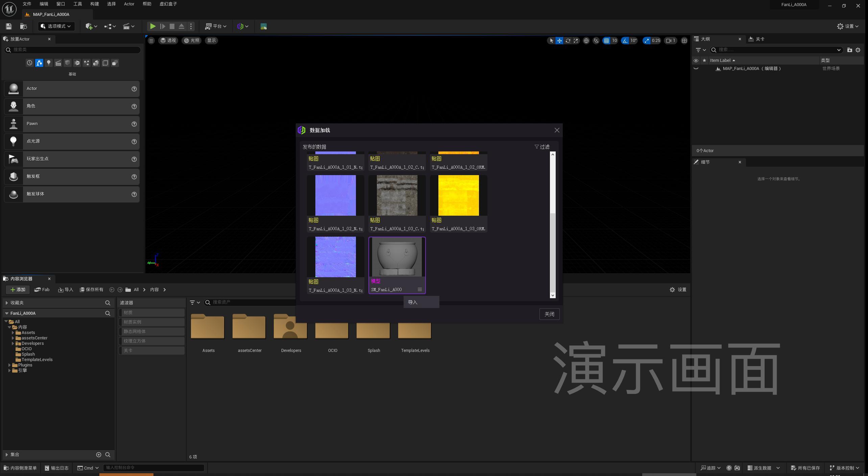The height and width of the screenshot is (476, 868).
Task: Toggle world/local coordinate globe icon
Action: tap(586, 41)
